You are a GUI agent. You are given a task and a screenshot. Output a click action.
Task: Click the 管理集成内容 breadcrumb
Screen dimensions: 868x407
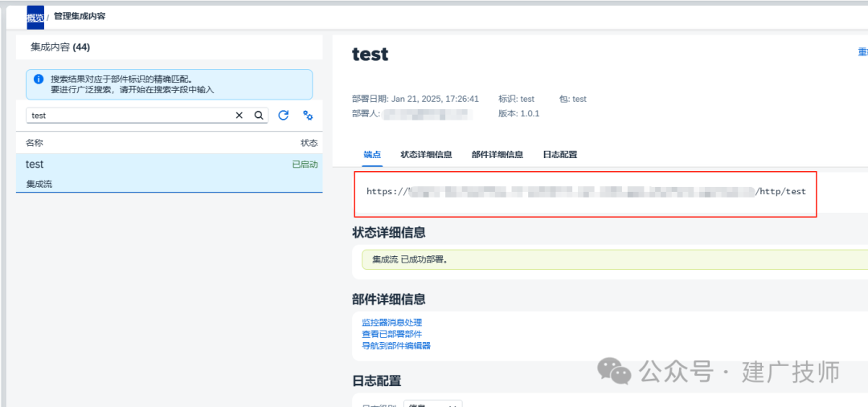80,16
